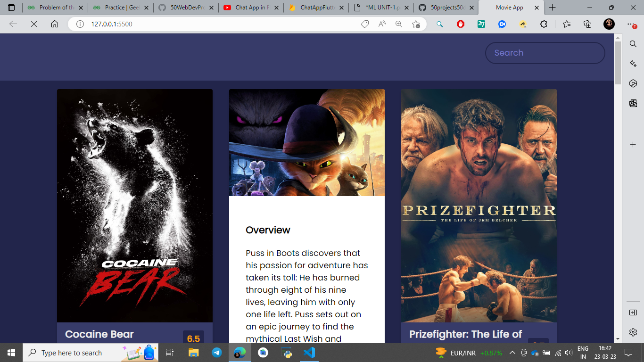Stop loading the page with the X button
Viewport: 644px width, 362px height.
click(x=34, y=24)
